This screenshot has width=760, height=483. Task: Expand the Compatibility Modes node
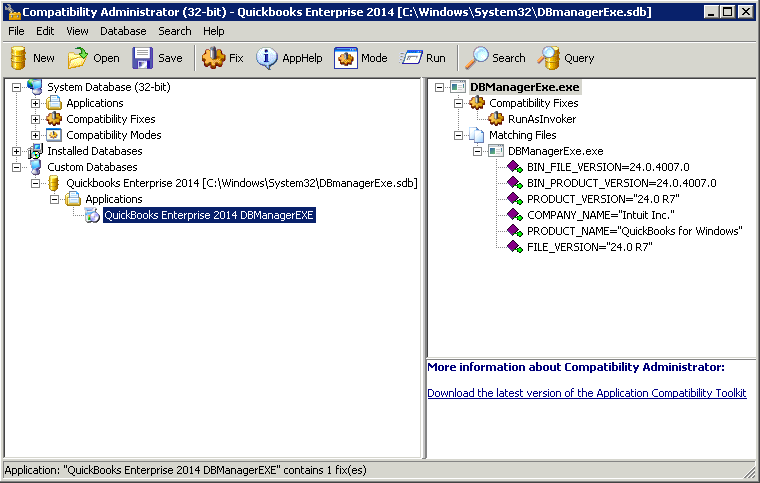35,136
